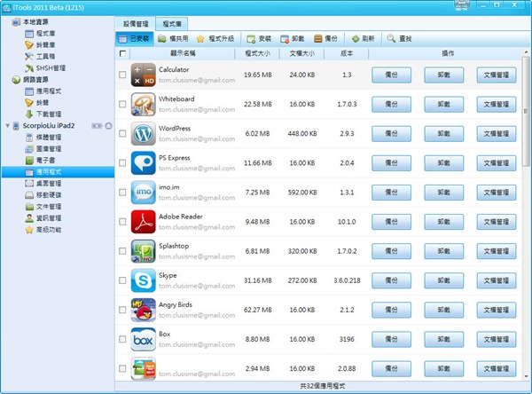Click the scrollbar up arrow
532x394 pixels.
(526, 52)
